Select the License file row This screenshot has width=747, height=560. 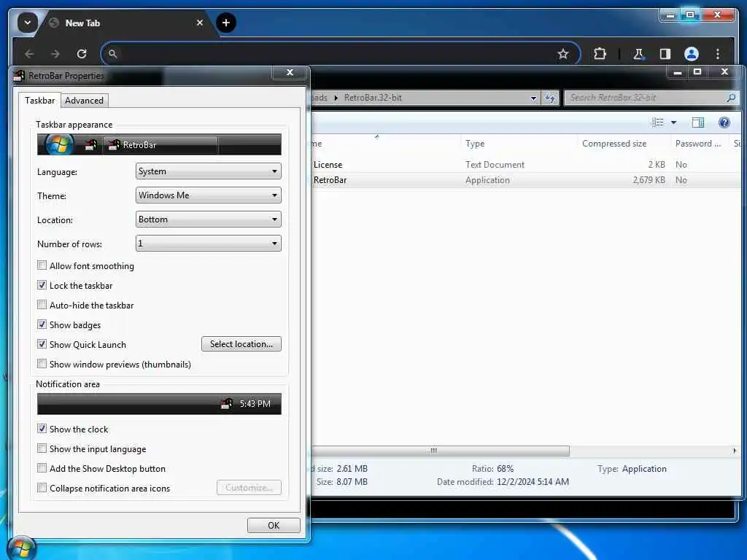[526, 164]
